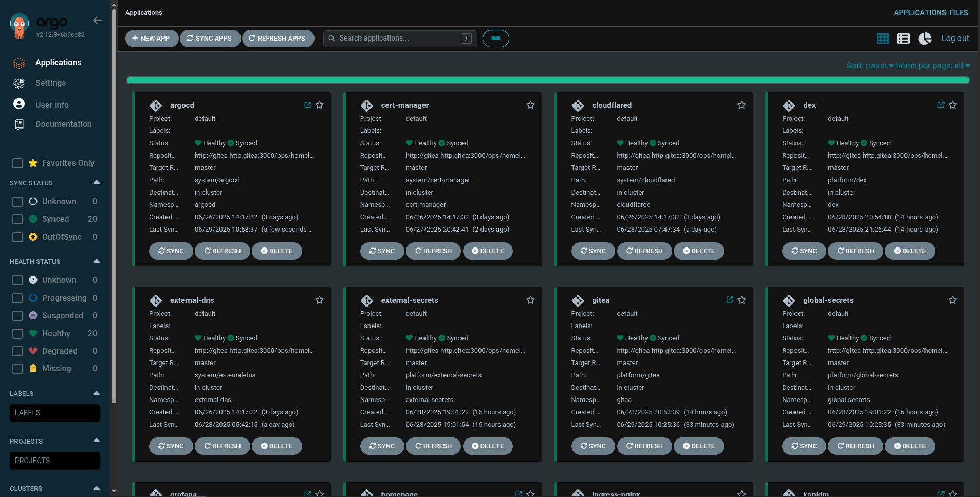Open the Sort: name dropdown
The height and width of the screenshot is (497, 980).
point(870,66)
